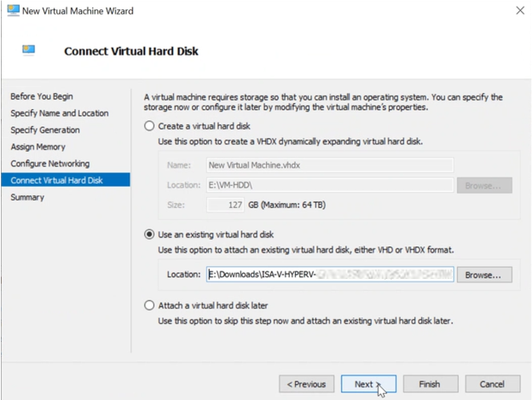Select Create a virtual hard disk option
The width and height of the screenshot is (532, 400).
coord(150,126)
